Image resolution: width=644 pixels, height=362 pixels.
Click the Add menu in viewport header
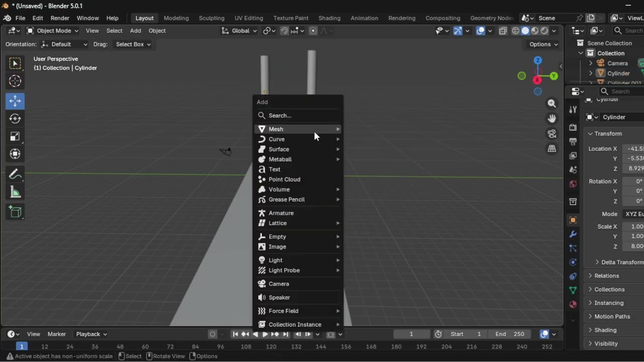click(x=135, y=31)
